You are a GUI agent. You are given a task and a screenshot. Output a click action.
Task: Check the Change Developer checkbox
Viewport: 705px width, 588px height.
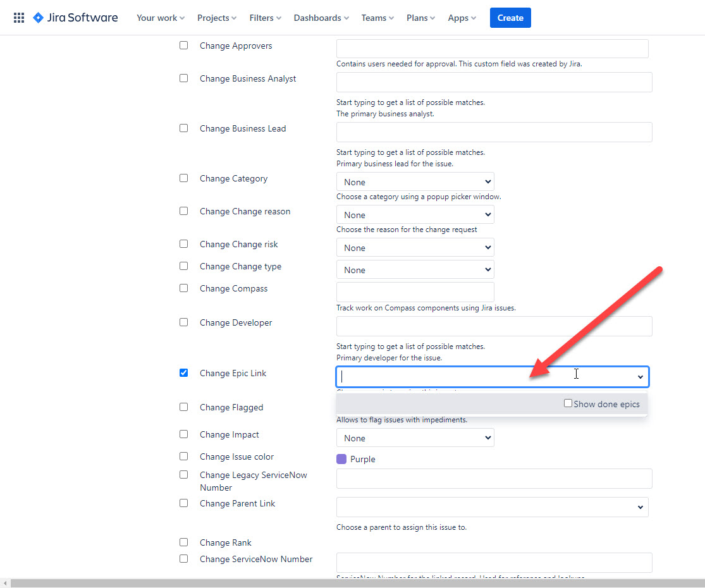tap(183, 322)
